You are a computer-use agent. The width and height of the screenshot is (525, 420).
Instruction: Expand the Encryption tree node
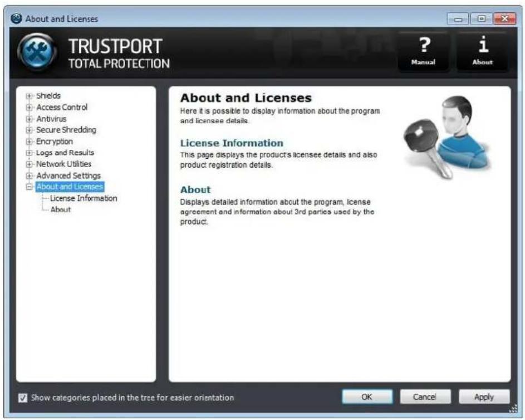(x=29, y=141)
